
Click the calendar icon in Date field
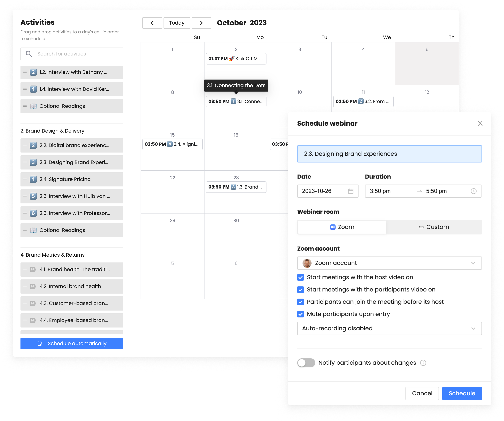coord(351,191)
